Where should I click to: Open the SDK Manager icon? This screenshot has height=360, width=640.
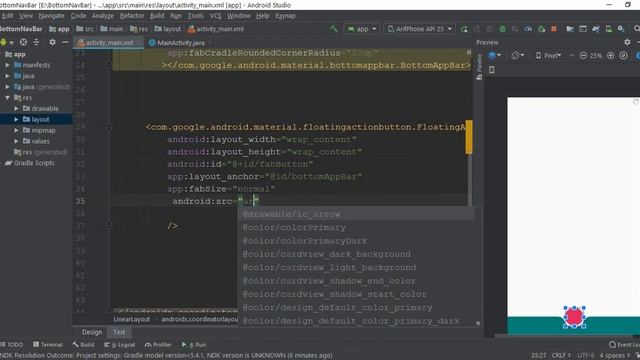point(621,29)
